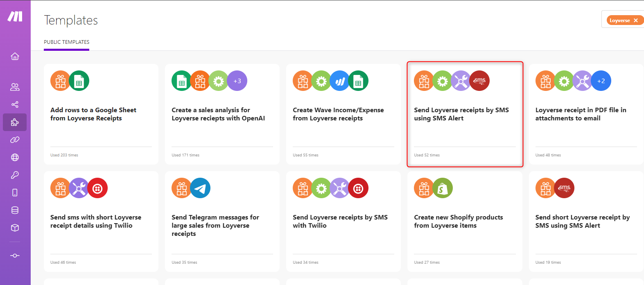Screen dimensions: 644x285
Task: Open "Send Loyverse receipts by SMS with Twilio" template
Action: 340,221
